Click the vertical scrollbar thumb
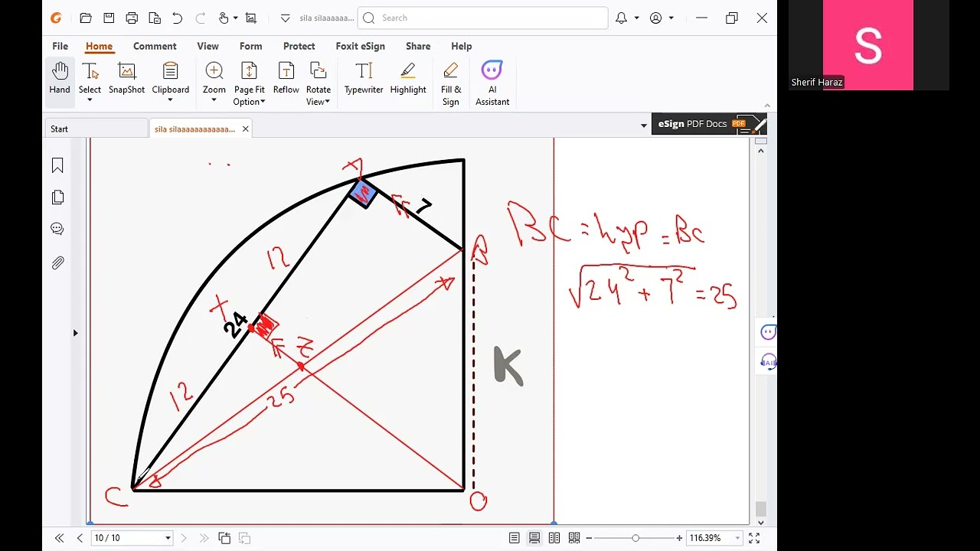The height and width of the screenshot is (551, 980). click(760, 509)
